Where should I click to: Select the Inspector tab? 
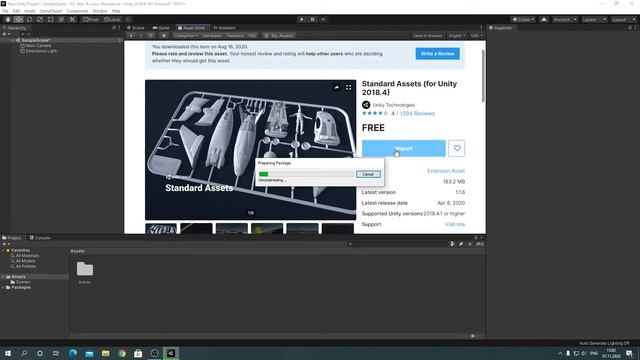pyautogui.click(x=500, y=28)
